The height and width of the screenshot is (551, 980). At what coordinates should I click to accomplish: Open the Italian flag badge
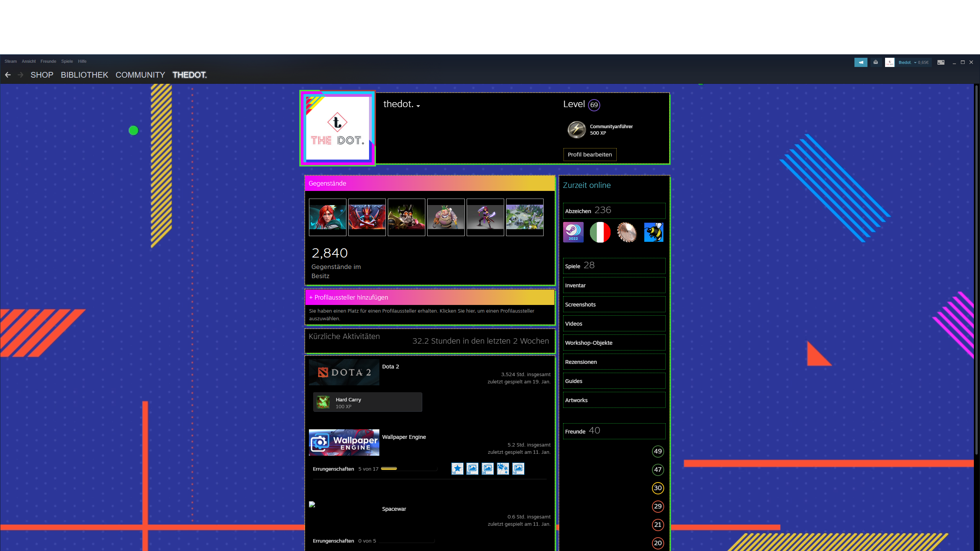[x=600, y=232]
